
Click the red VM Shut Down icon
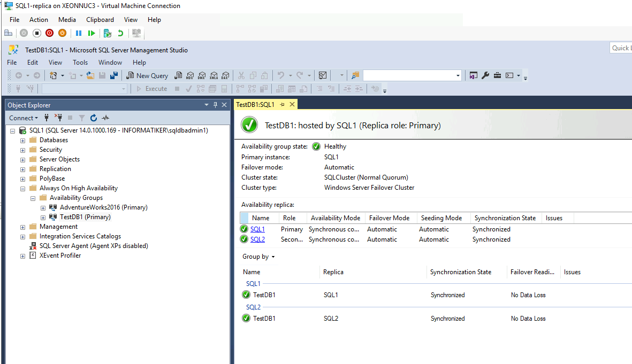50,33
